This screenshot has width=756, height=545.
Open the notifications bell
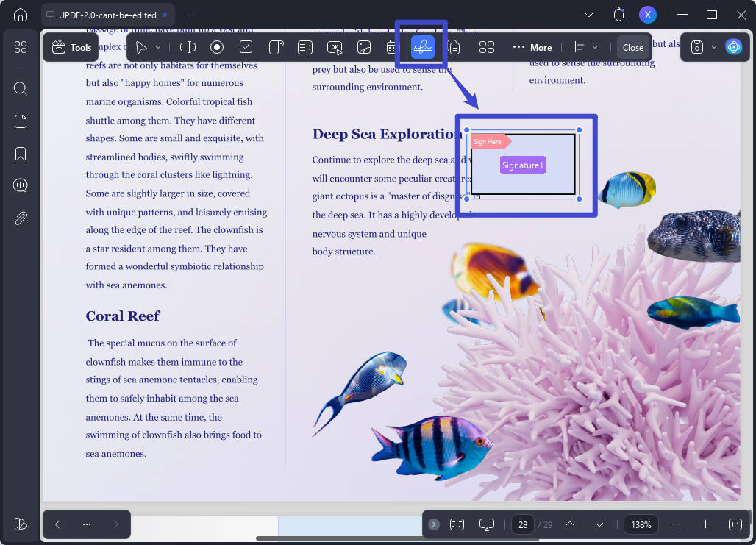click(x=618, y=15)
